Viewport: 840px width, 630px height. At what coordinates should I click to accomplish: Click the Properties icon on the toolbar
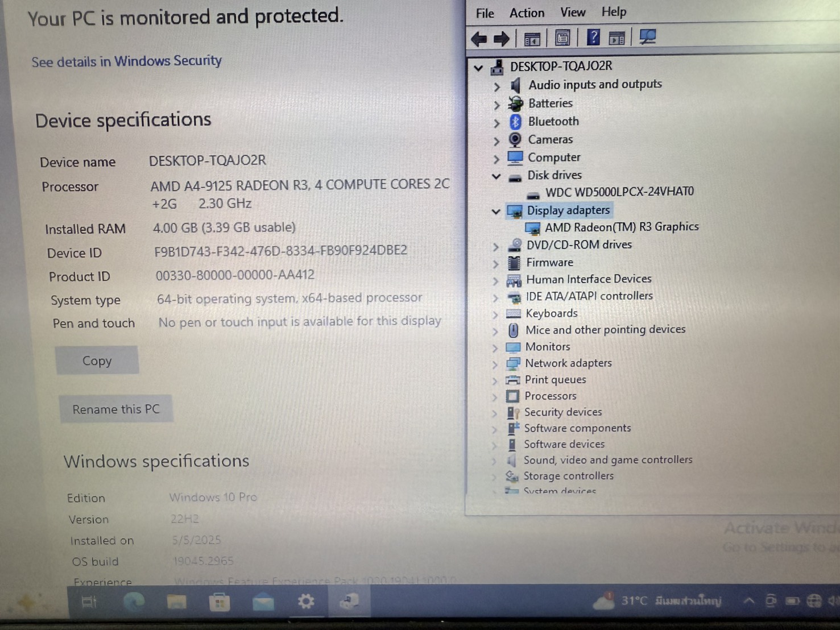tap(562, 37)
